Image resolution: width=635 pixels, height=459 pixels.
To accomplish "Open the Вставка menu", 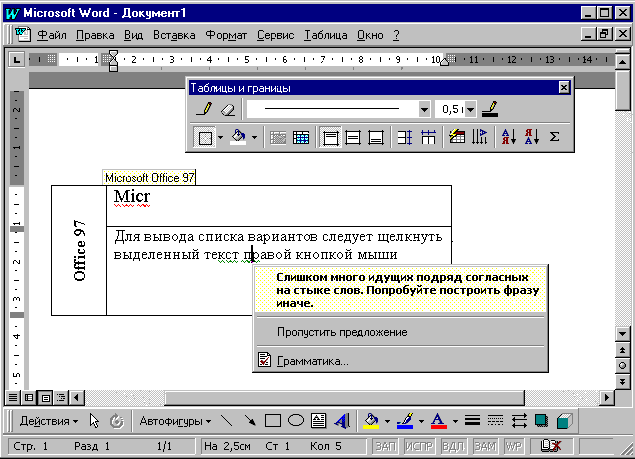I will pos(174,35).
